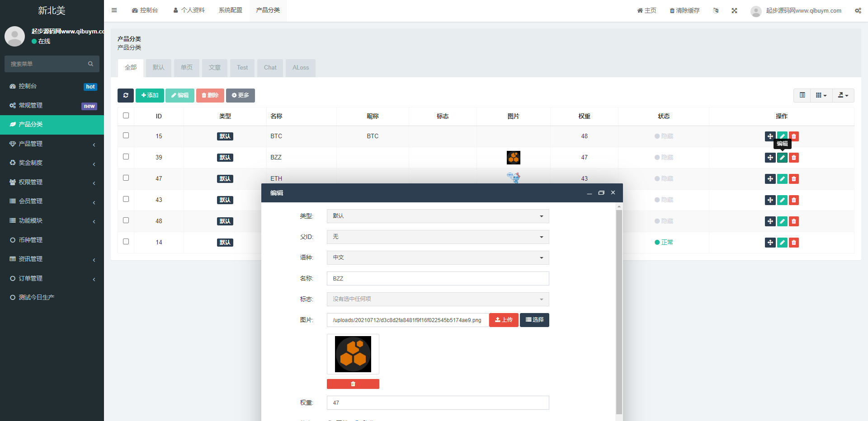Switch to the 默认 tab
This screenshot has width=868, height=421.
coord(159,68)
